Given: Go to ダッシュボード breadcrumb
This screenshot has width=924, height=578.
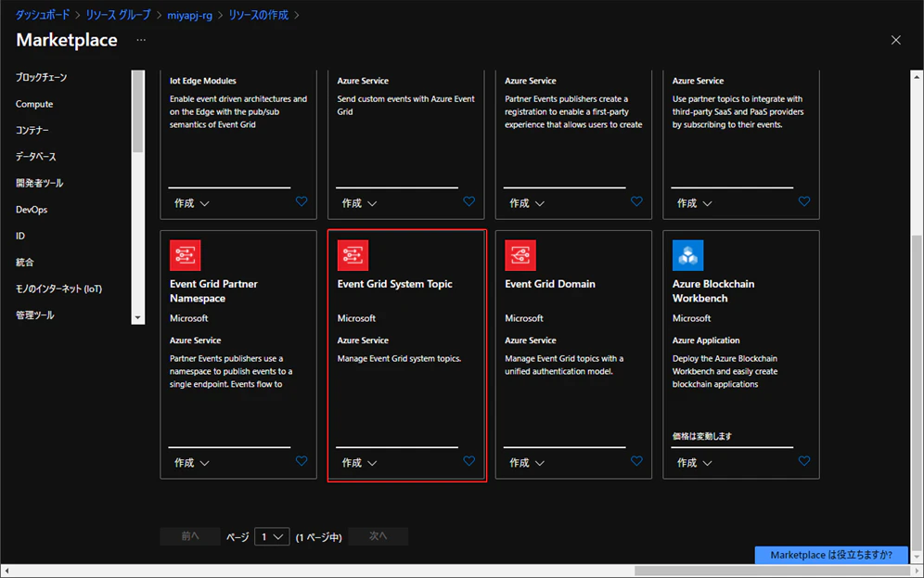Looking at the screenshot, I should pos(43,15).
